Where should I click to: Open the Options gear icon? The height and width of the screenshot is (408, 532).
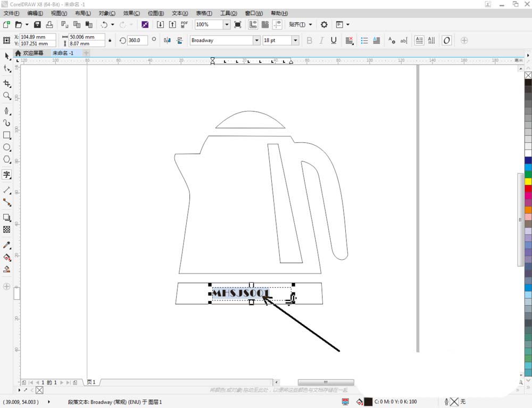coord(324,25)
